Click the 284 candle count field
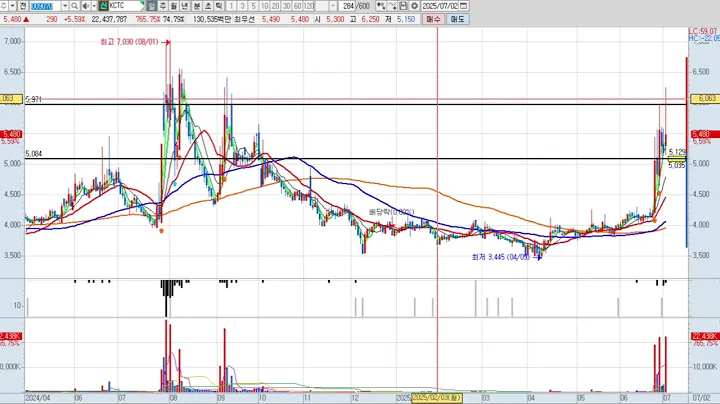This screenshot has height=404, width=720. point(348,6)
